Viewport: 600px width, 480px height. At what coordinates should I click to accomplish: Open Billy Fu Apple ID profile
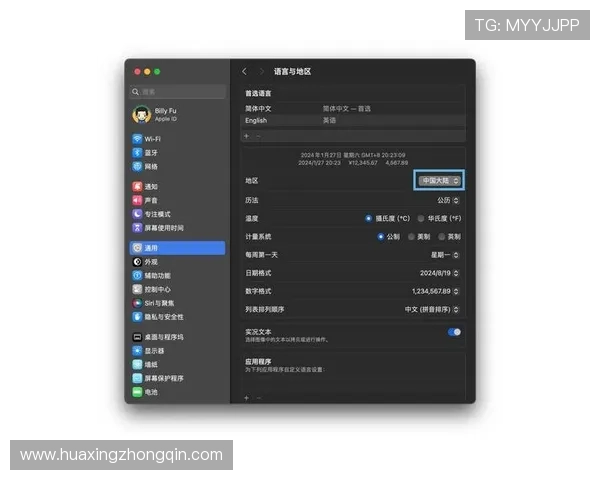155,114
